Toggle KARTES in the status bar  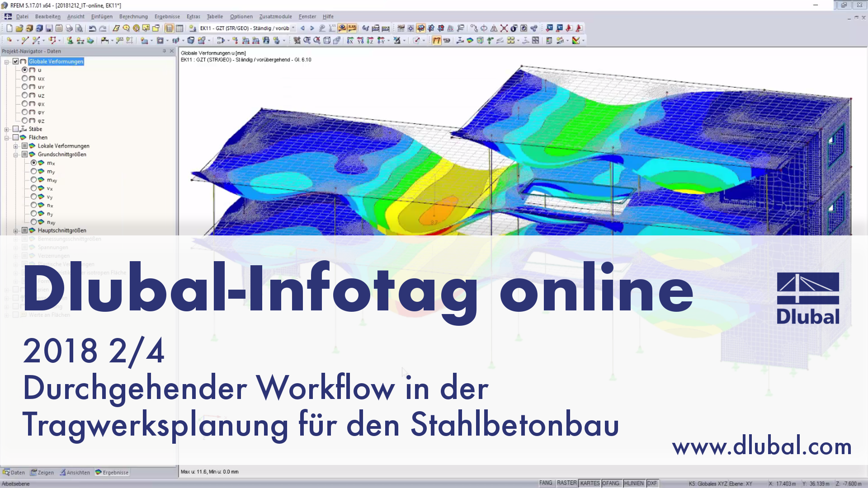tap(590, 483)
